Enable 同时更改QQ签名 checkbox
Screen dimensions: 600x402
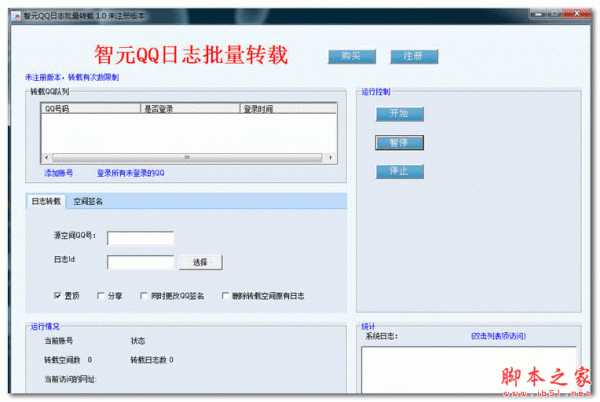144,296
